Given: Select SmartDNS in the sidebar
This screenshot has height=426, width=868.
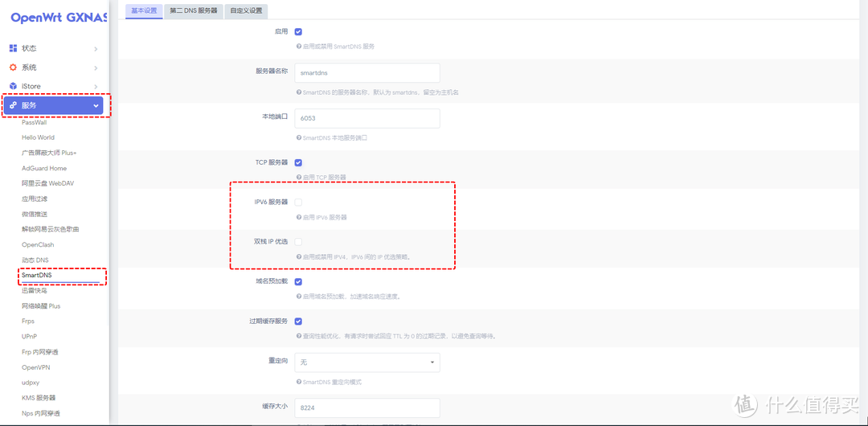Looking at the screenshot, I should point(36,275).
